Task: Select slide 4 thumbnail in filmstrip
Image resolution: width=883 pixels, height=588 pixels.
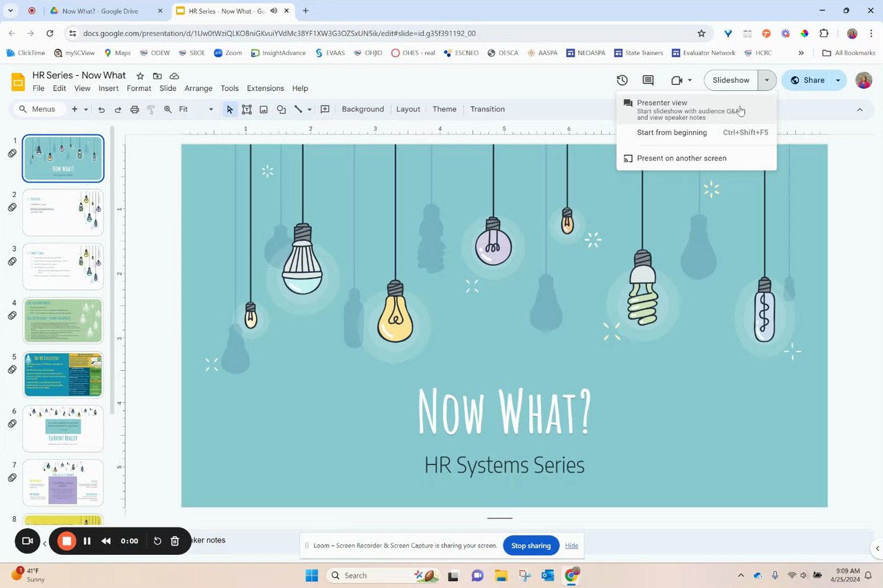Action: coord(63,320)
